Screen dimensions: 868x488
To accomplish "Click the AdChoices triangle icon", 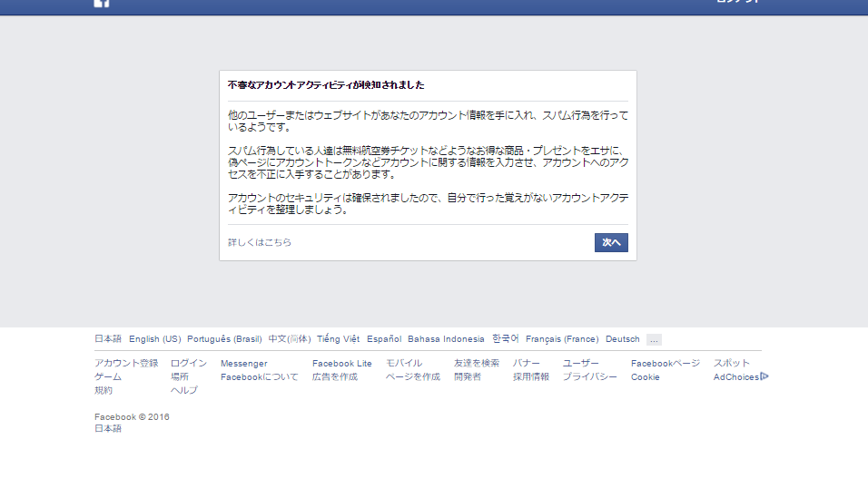I will click(x=764, y=376).
